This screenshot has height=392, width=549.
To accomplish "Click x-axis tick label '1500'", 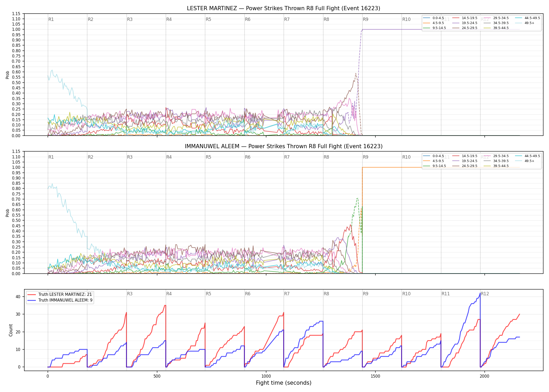I will click(x=375, y=376).
